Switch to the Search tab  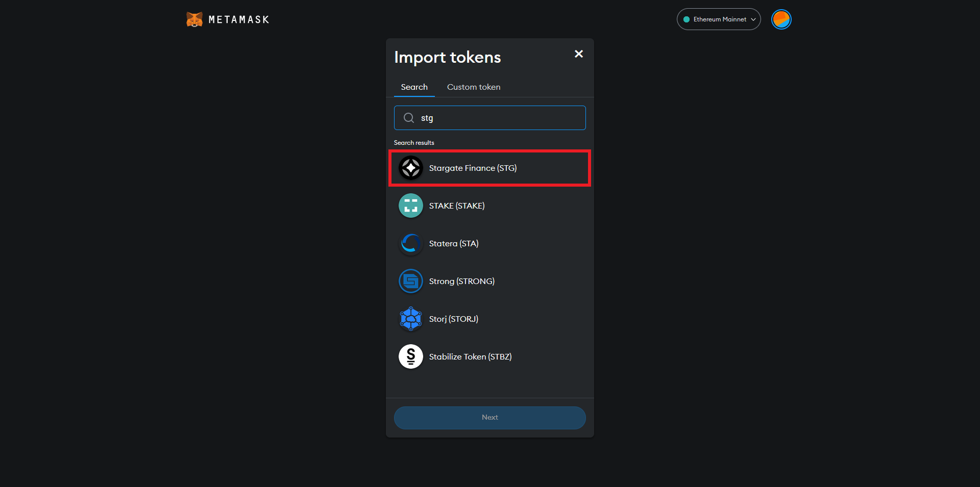click(414, 87)
